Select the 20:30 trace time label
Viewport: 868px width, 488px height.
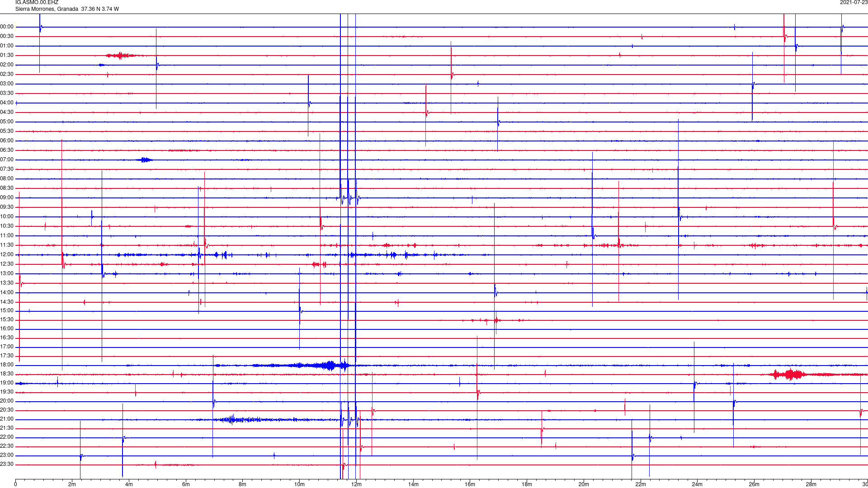[7, 410]
